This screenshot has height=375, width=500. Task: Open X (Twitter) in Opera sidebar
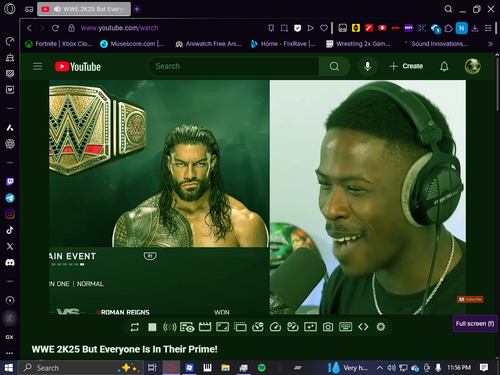(x=10, y=246)
